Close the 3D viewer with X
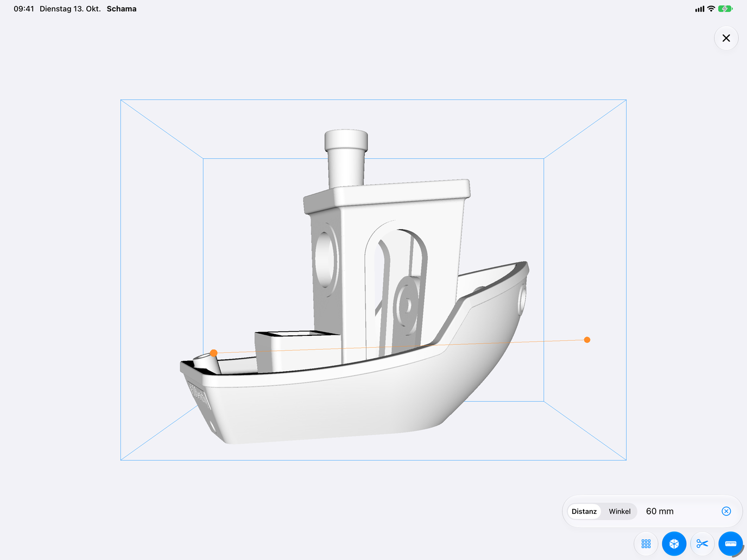This screenshot has width=747, height=560. [x=726, y=38]
